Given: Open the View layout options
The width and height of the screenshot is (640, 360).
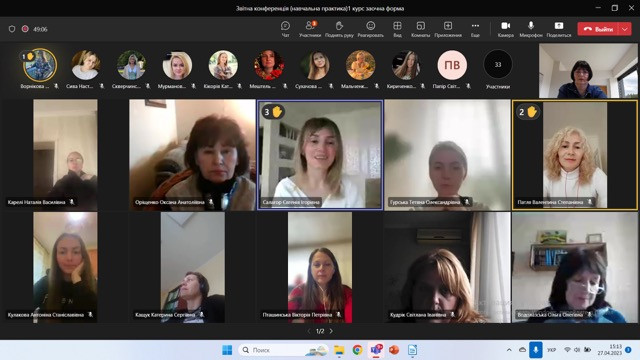Looking at the screenshot, I should tap(397, 29).
